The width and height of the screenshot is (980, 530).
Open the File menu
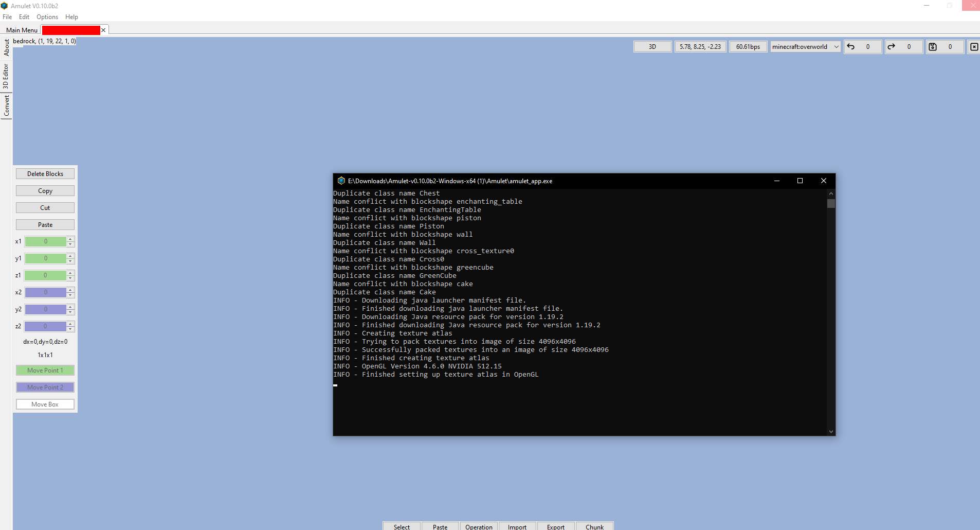7,17
